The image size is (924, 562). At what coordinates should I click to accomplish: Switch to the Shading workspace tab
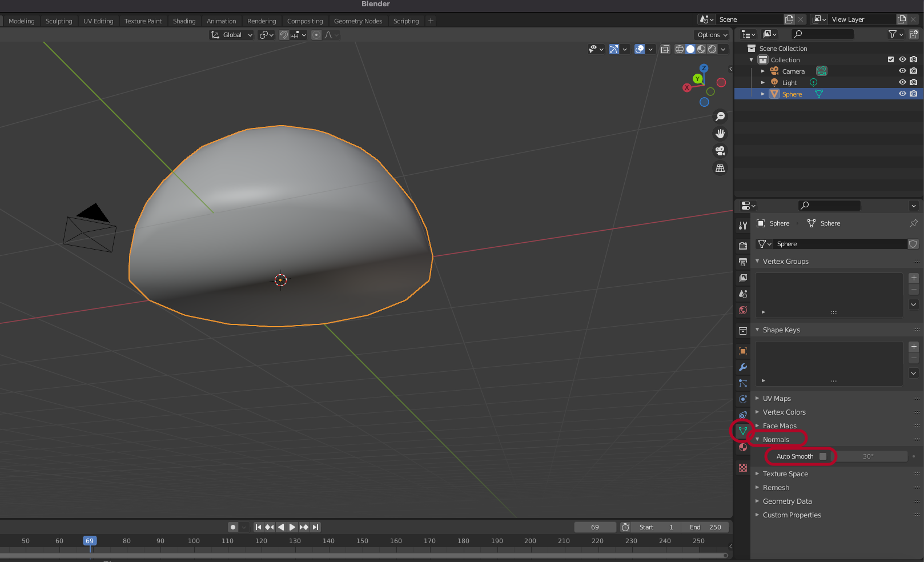(x=184, y=21)
